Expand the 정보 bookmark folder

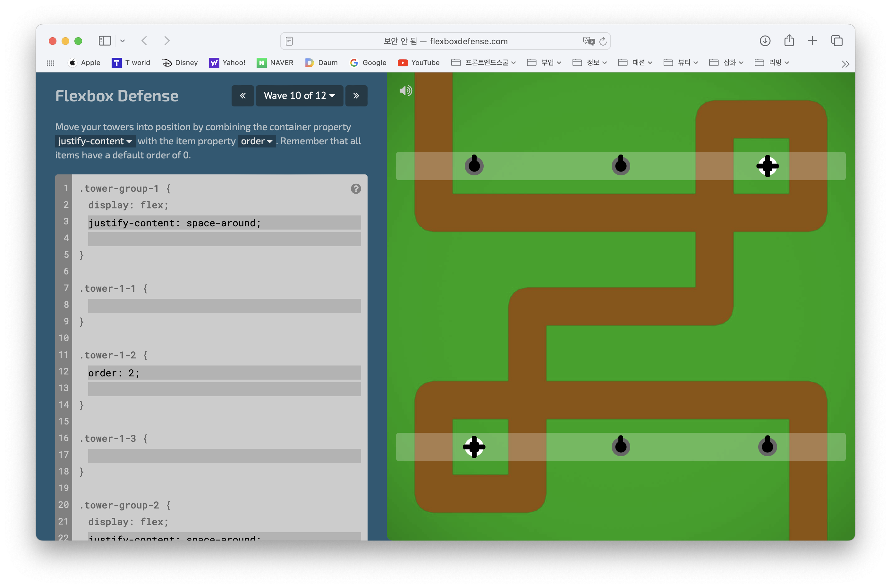coord(590,63)
